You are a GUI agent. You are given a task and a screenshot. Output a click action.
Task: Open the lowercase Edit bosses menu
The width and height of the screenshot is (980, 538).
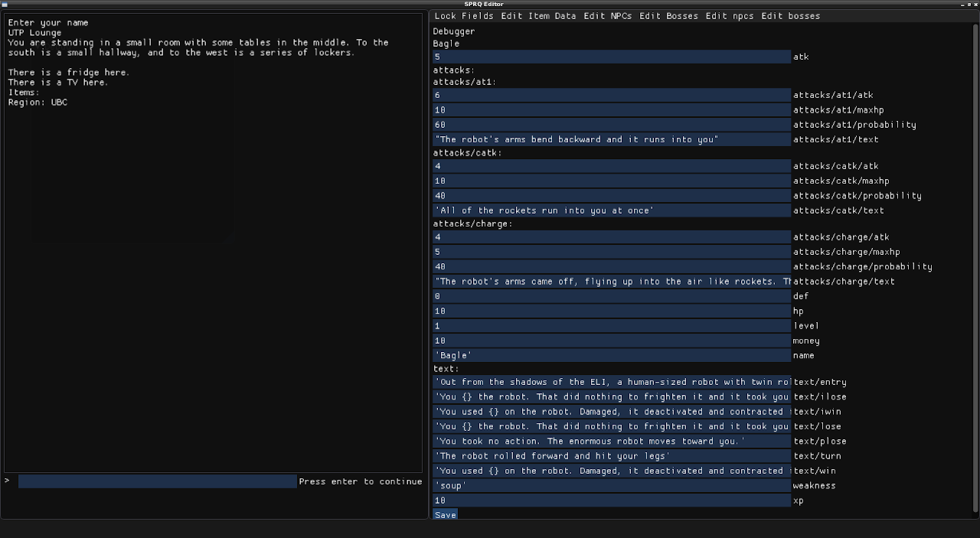coord(790,16)
